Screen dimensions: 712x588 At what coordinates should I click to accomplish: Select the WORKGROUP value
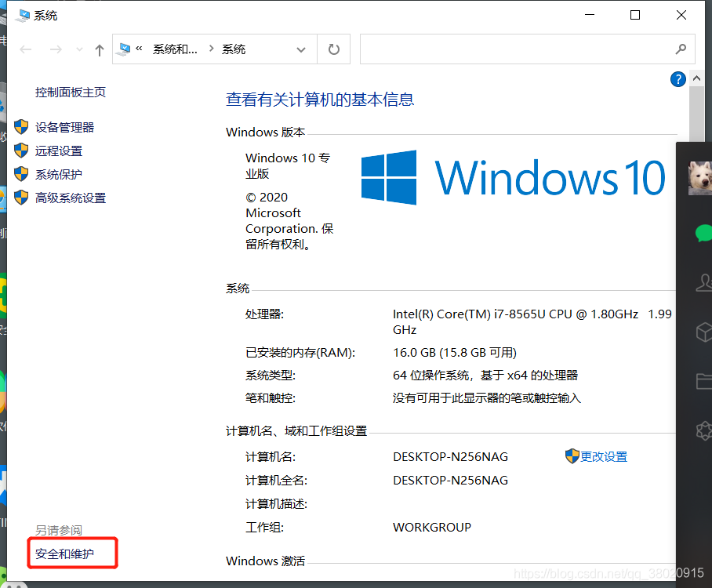[x=432, y=527]
